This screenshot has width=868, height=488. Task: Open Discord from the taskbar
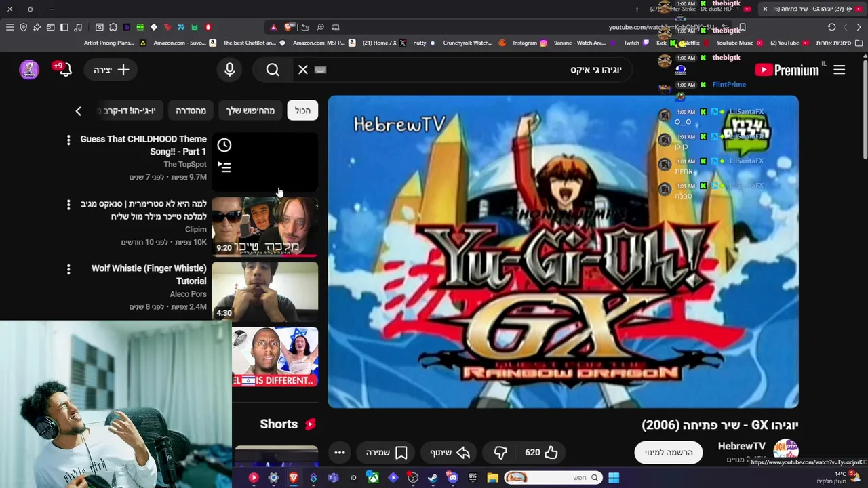(x=452, y=478)
